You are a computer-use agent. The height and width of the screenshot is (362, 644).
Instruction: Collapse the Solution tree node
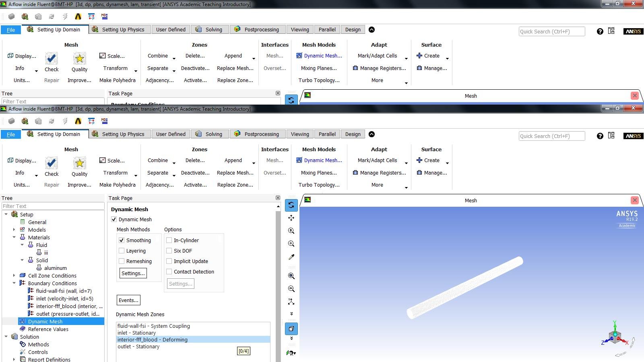point(6,336)
